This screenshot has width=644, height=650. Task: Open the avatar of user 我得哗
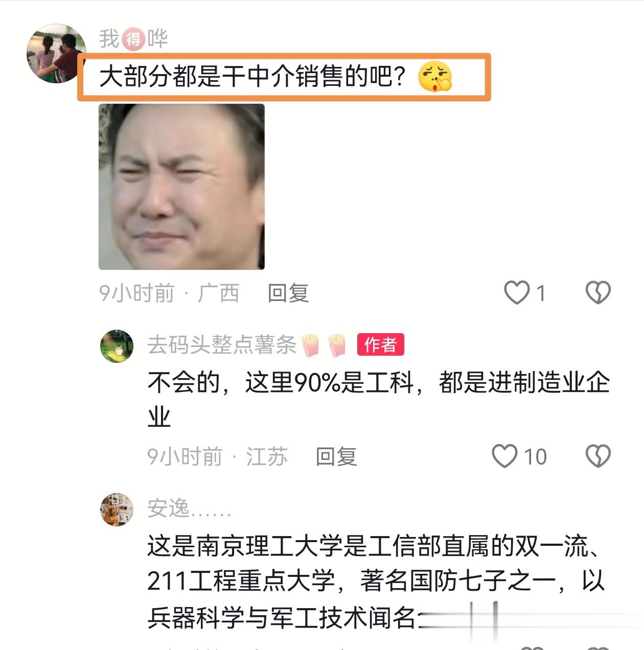pos(56,53)
